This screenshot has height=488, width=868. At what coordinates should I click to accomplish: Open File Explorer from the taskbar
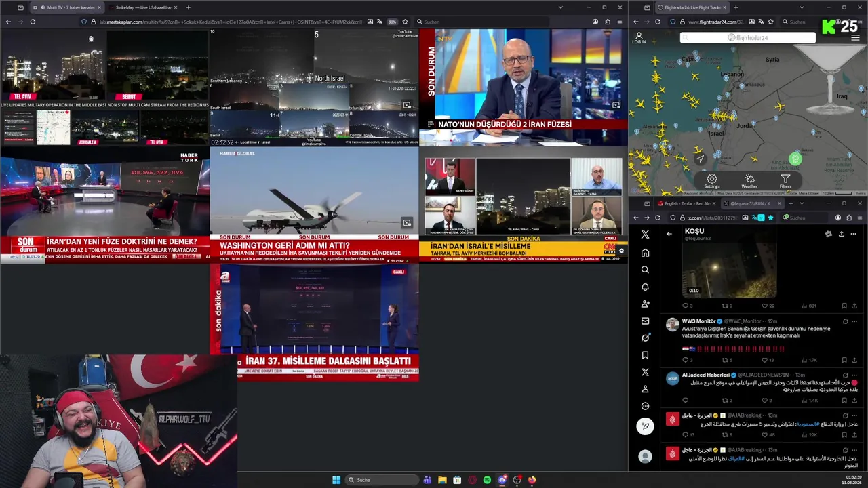click(x=442, y=480)
